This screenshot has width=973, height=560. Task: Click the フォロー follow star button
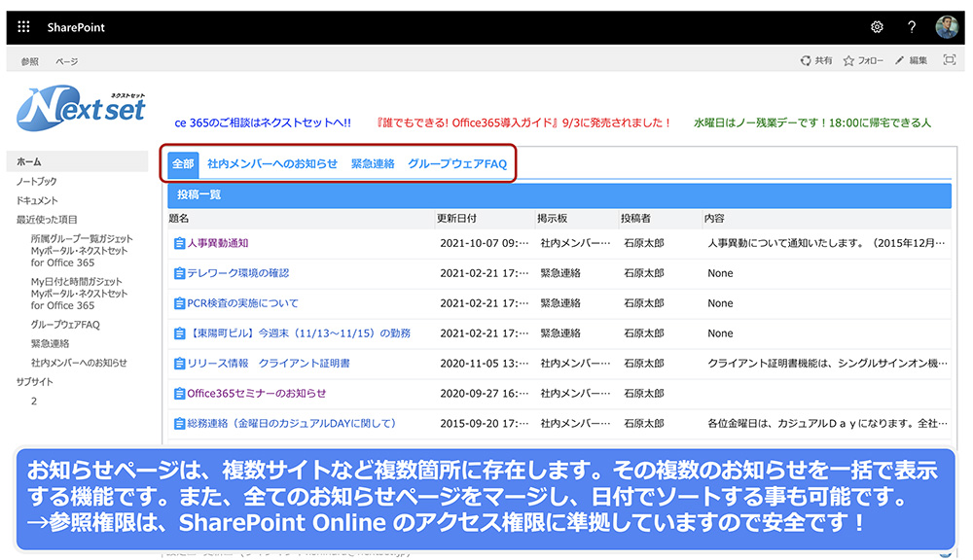pos(862,60)
